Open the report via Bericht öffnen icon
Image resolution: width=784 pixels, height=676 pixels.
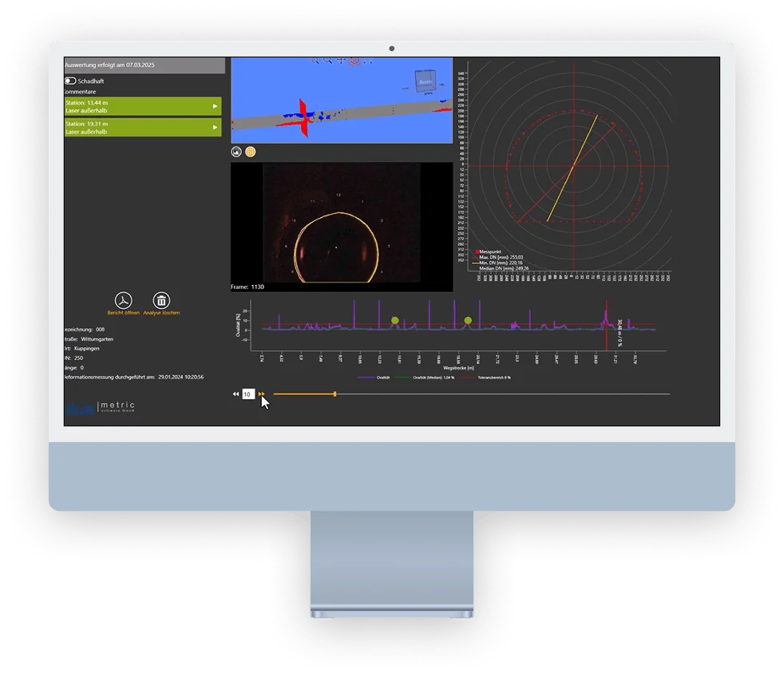(x=123, y=300)
